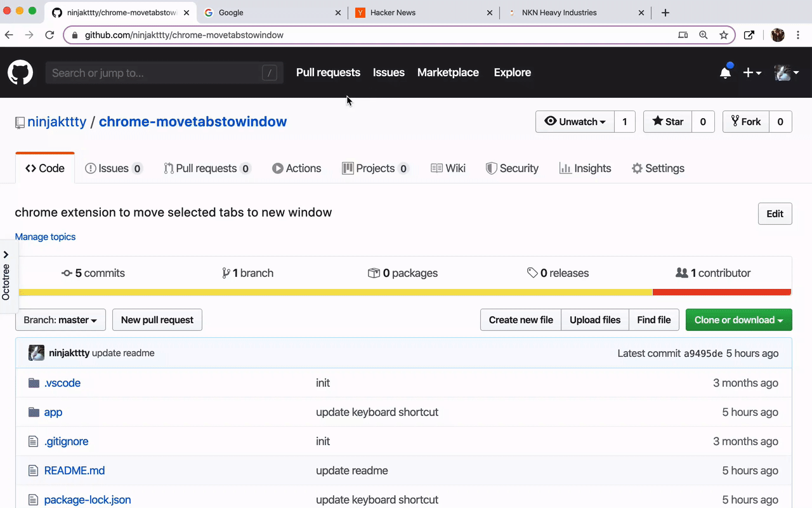This screenshot has width=812, height=508.
Task: Star this repository
Action: [x=667, y=122]
